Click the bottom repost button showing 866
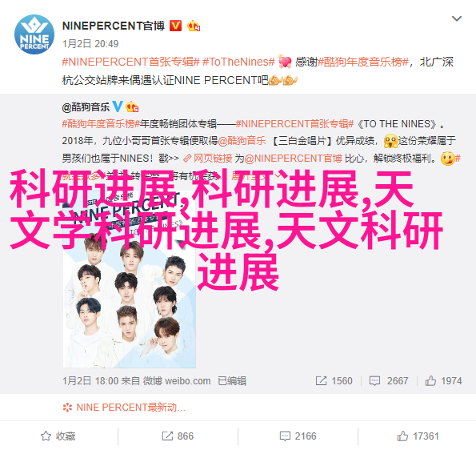Viewport: 476px width, 450px height. (x=178, y=436)
